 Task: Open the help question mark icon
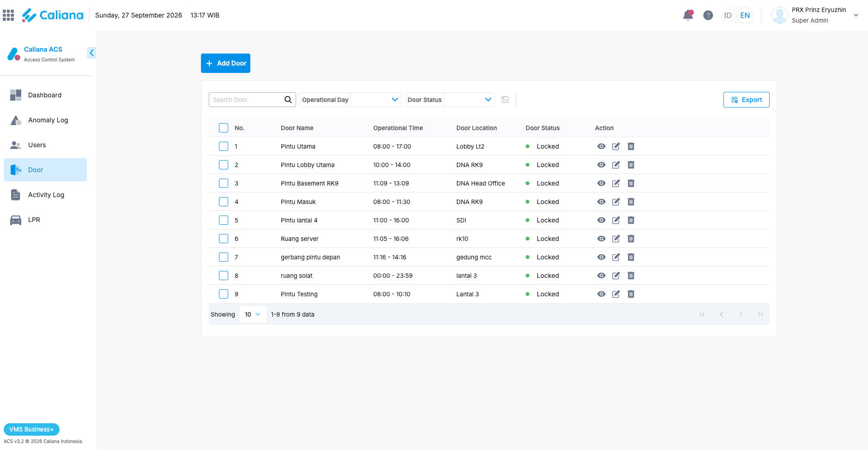tap(708, 15)
